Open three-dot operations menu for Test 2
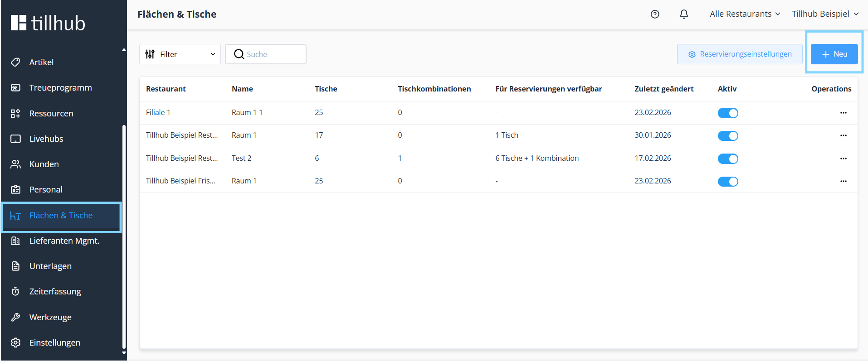 pyautogui.click(x=843, y=159)
